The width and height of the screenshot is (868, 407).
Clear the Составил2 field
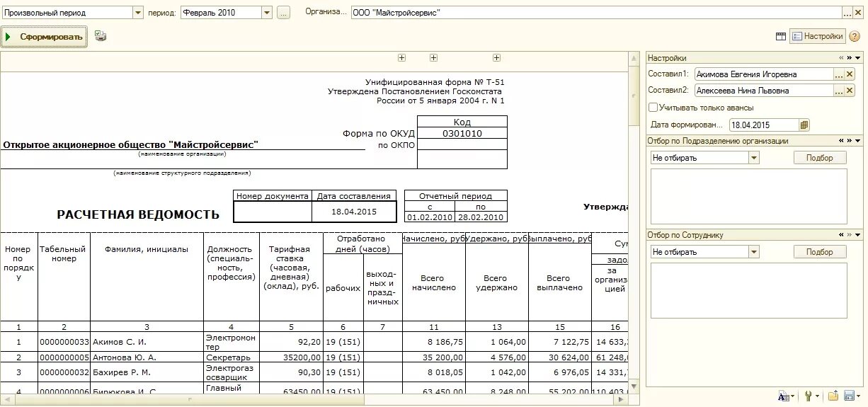pos(850,91)
